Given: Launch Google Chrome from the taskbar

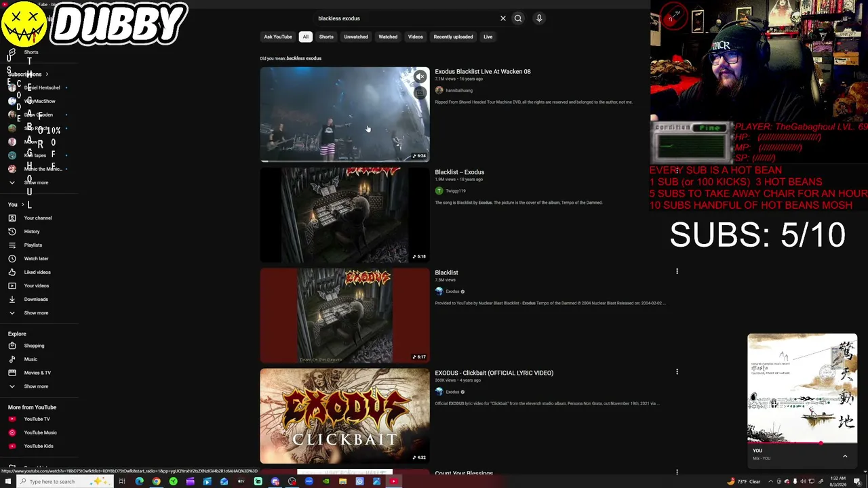Looking at the screenshot, I should point(156,481).
